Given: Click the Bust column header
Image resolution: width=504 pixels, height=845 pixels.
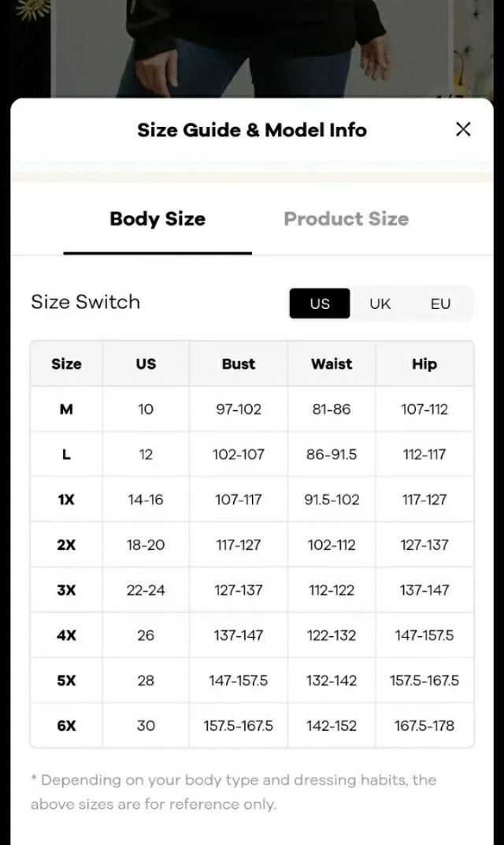Looking at the screenshot, I should [239, 363].
